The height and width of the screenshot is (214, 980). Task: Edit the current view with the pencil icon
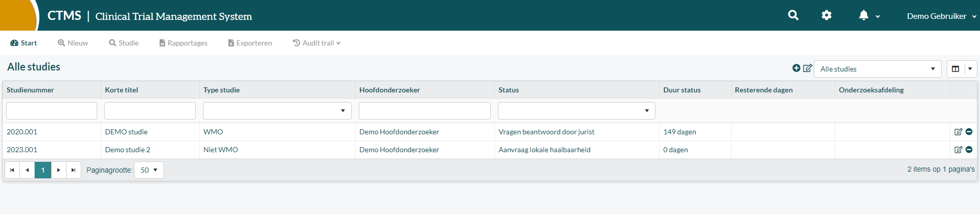807,68
